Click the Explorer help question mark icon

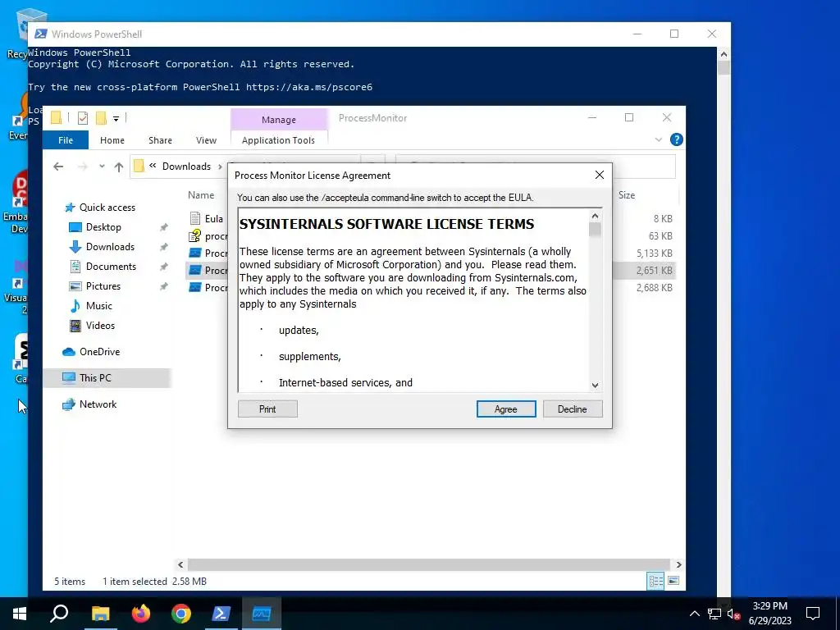[676, 139]
